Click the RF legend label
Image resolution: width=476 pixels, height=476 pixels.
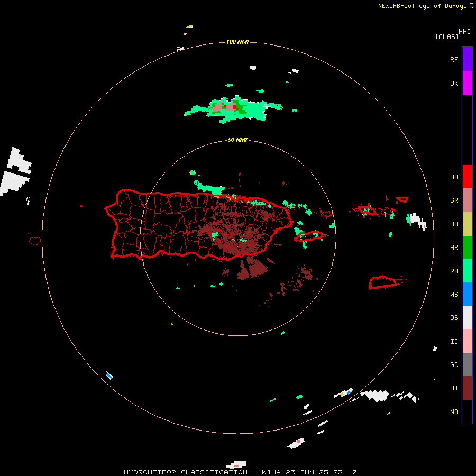click(x=454, y=59)
